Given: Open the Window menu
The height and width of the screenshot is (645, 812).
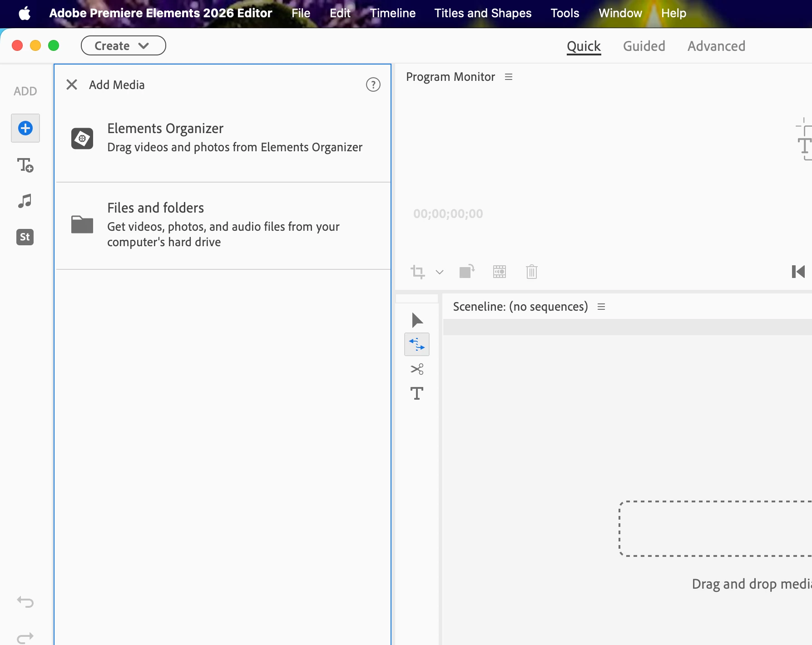Looking at the screenshot, I should [x=620, y=13].
